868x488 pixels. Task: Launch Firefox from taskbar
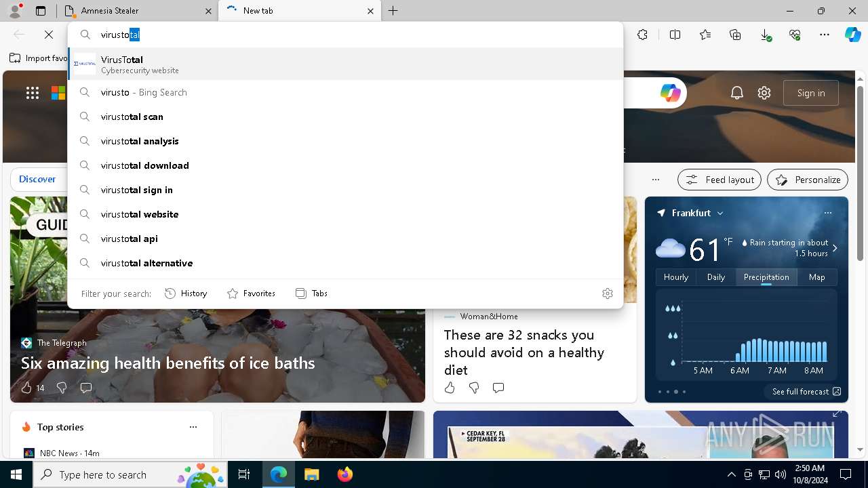coord(345,474)
